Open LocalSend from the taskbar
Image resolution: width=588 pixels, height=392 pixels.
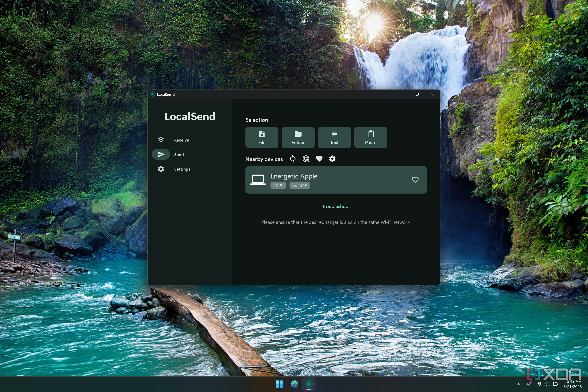pyautogui.click(x=309, y=384)
